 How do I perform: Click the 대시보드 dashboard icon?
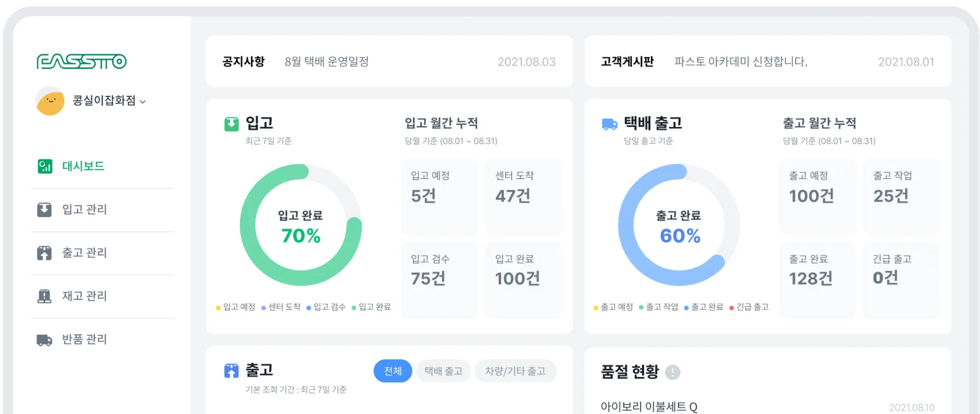(x=45, y=167)
